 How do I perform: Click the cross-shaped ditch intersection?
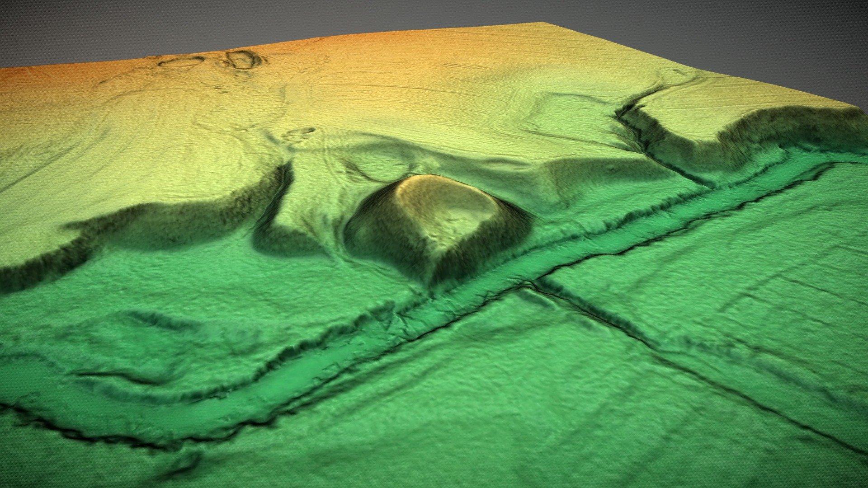pyautogui.click(x=530, y=284)
